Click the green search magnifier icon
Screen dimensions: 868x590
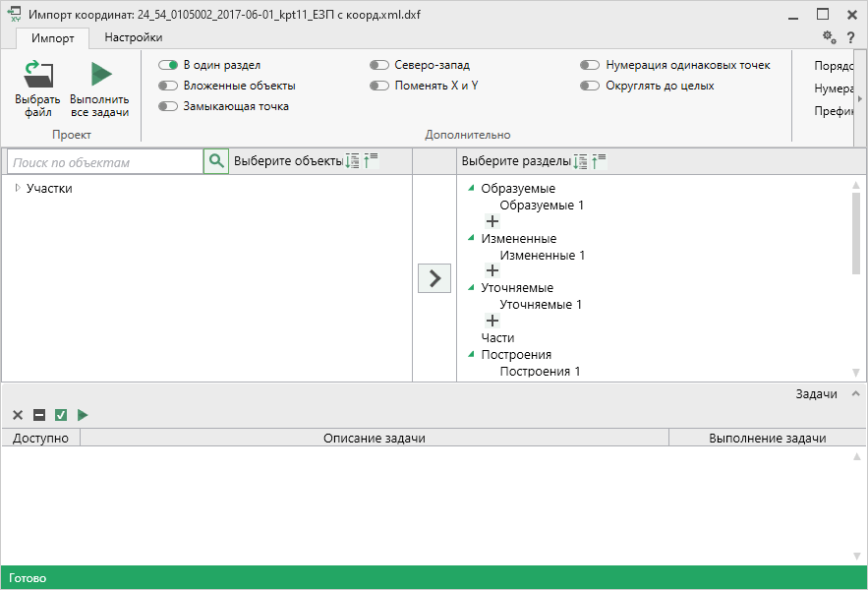(216, 161)
